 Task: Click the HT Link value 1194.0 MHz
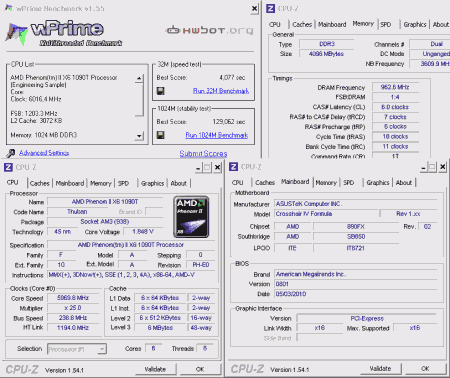point(73,328)
